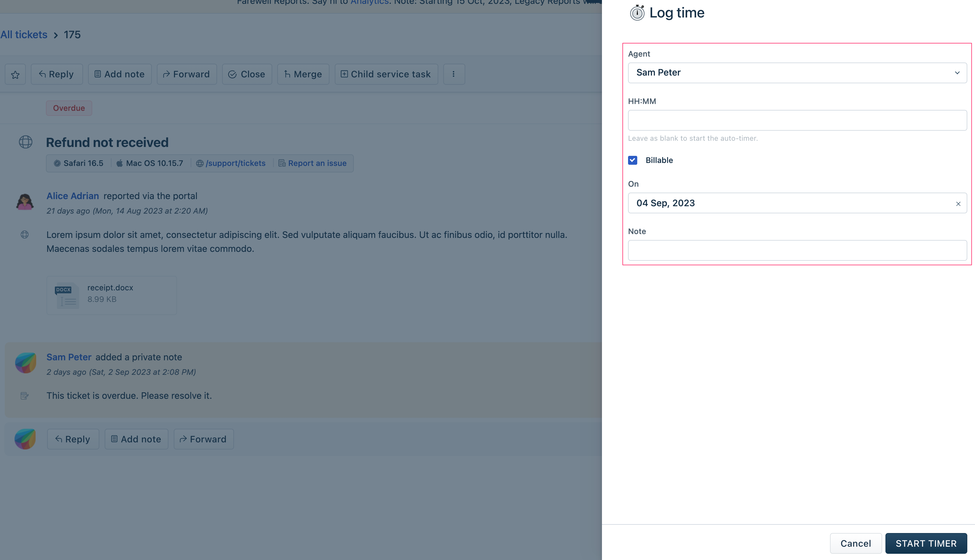Click the All tickets breadcrumb link
This screenshot has height=560, width=975.
point(23,34)
